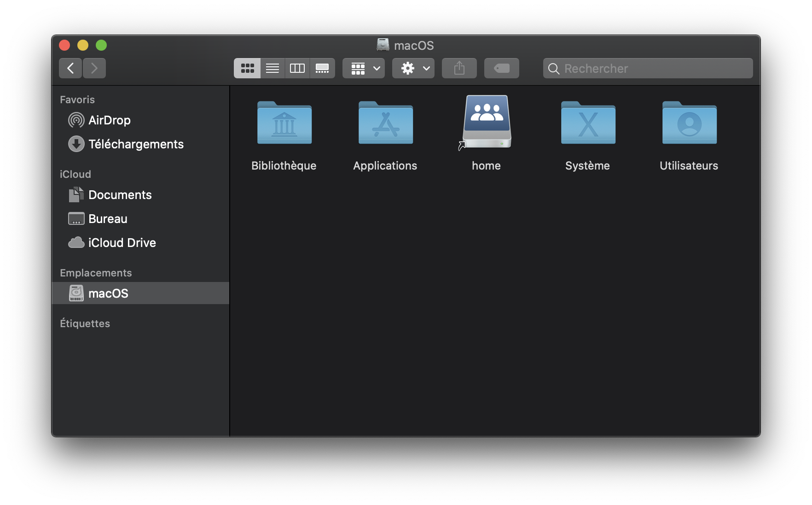Click the edit tags toolbar button
Screen dimensions: 812x505
[x=502, y=68]
